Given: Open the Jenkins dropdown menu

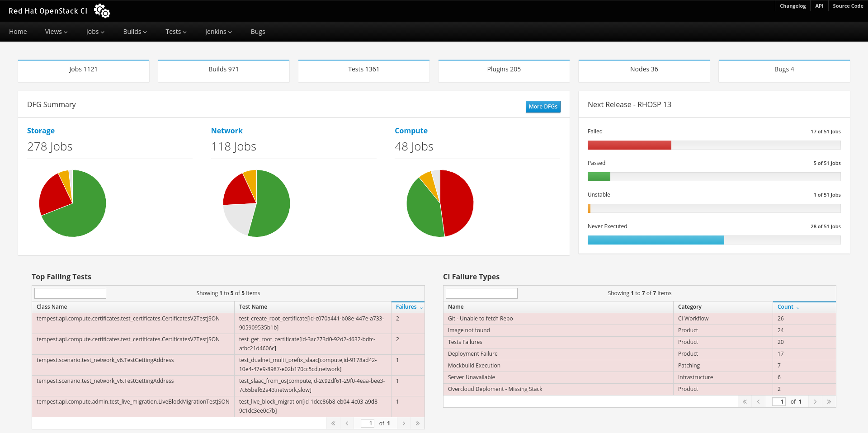Looking at the screenshot, I should (218, 32).
